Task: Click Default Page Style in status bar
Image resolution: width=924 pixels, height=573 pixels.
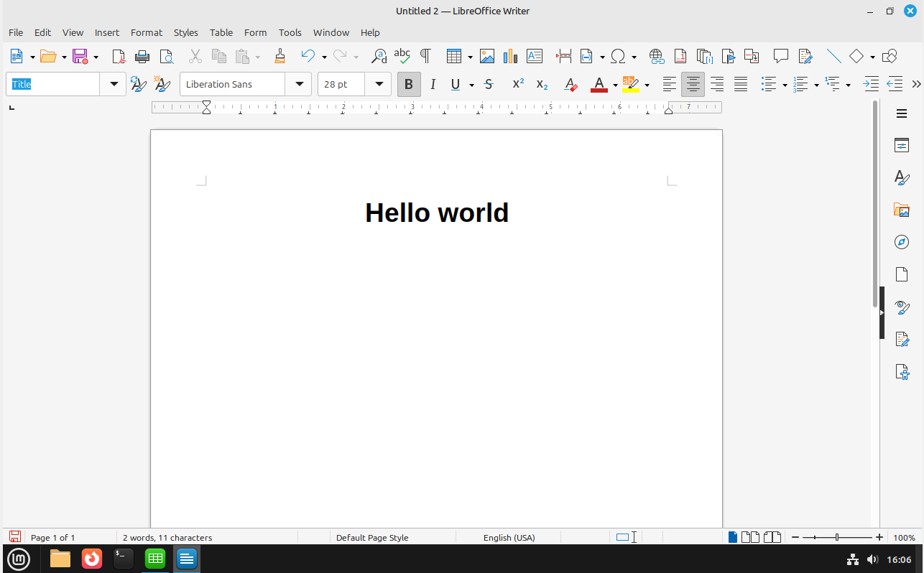Action: [x=372, y=537]
